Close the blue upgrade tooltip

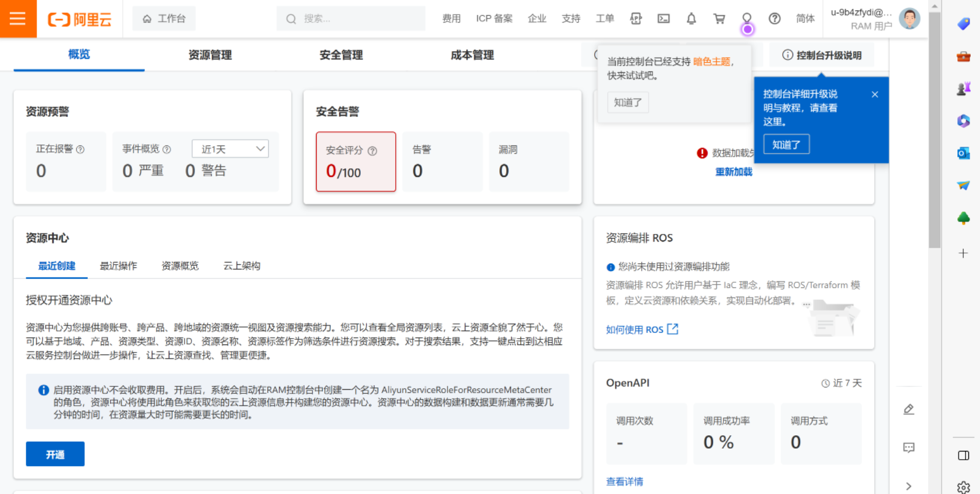(x=875, y=94)
